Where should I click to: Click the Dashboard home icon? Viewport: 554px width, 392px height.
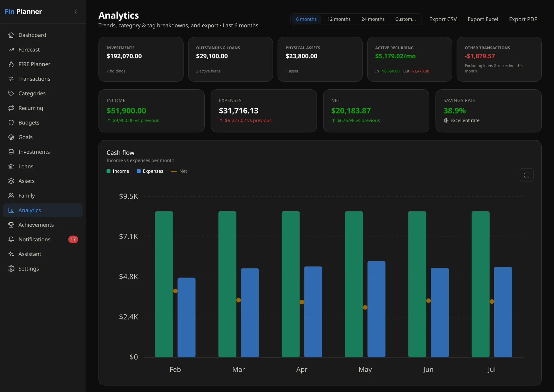click(11, 35)
